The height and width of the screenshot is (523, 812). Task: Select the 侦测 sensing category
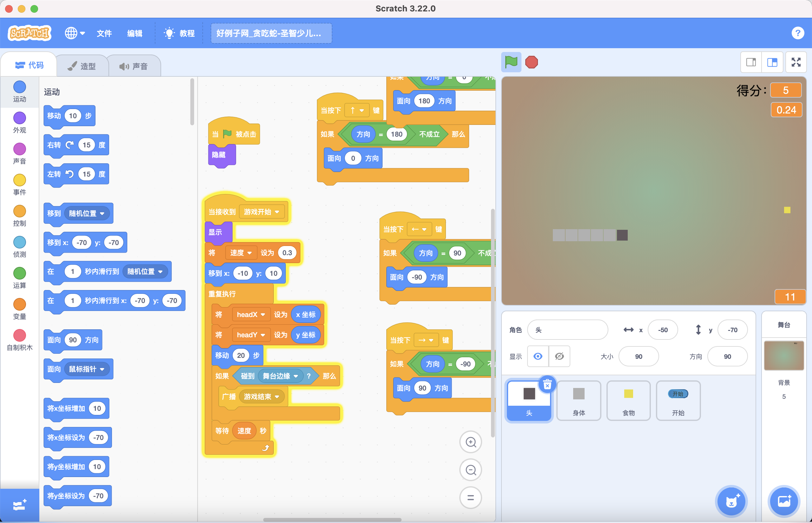point(19,247)
